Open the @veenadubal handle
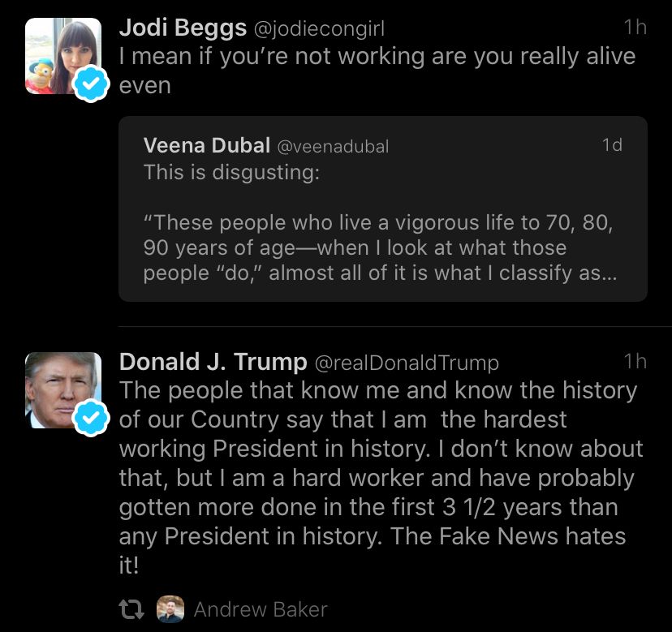672x632 pixels. click(334, 147)
